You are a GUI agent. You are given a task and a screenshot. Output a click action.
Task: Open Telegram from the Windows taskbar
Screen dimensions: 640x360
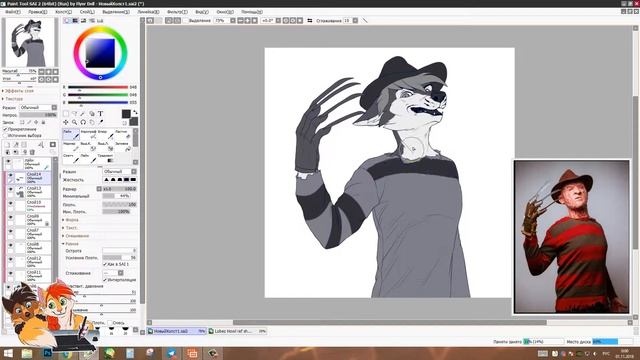(x=171, y=353)
